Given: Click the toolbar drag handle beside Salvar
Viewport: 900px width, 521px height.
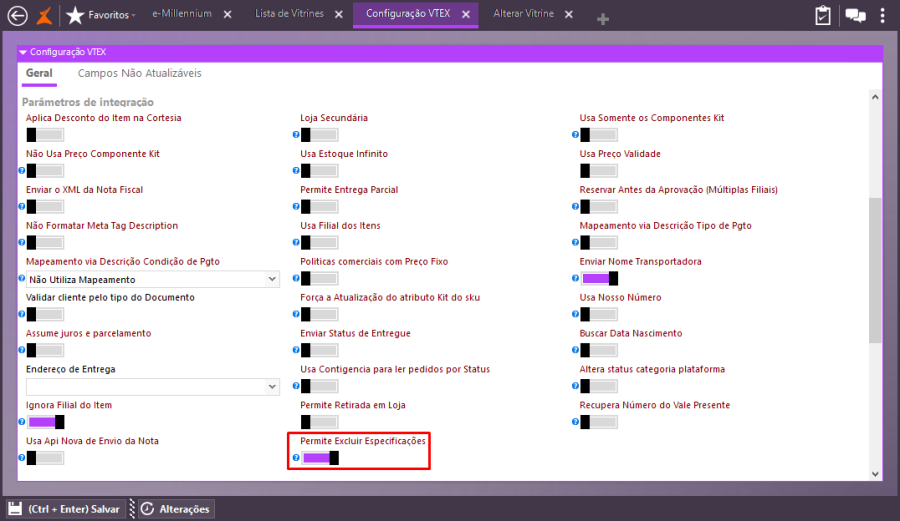Looking at the screenshot, I should tap(132, 508).
